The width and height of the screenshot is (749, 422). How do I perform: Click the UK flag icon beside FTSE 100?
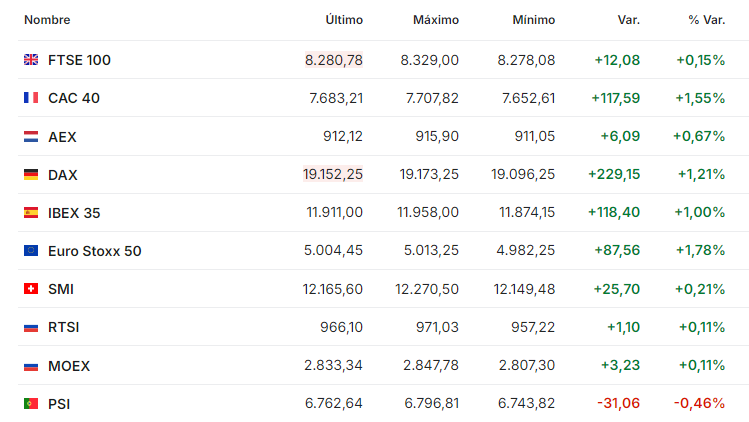click(31, 60)
